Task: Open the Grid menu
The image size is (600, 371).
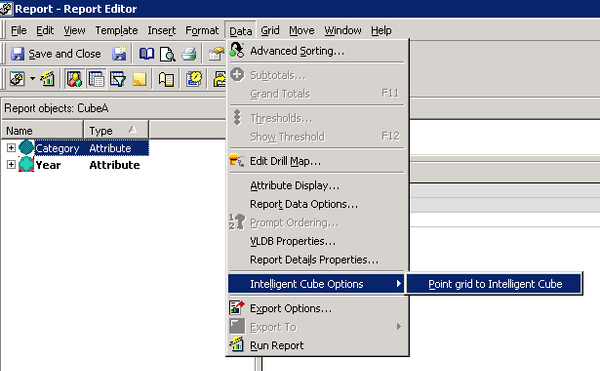Action: (270, 30)
